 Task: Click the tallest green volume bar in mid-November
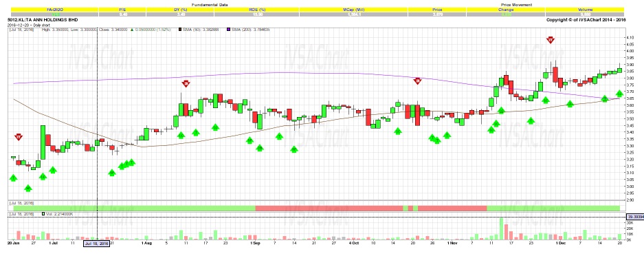click(x=501, y=229)
